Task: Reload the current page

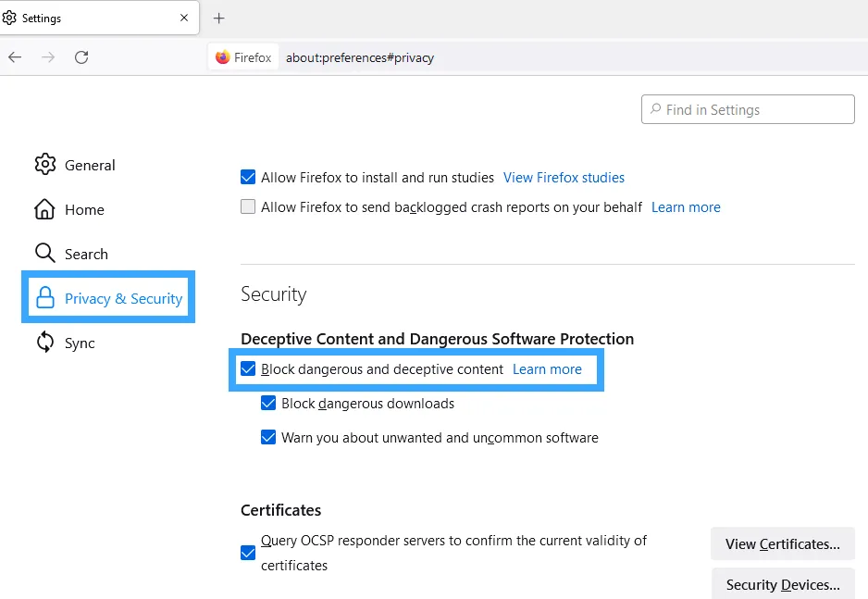Action: pyautogui.click(x=81, y=57)
